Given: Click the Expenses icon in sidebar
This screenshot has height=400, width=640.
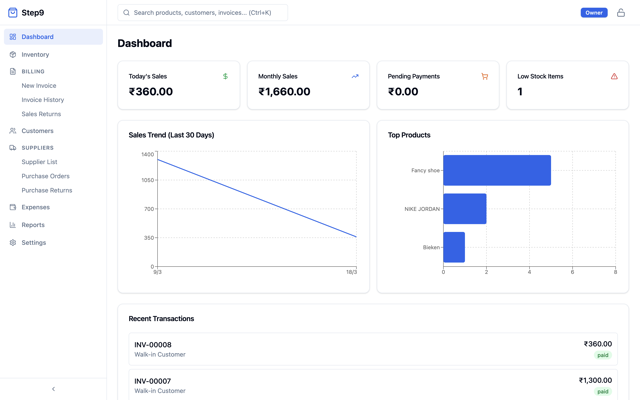Looking at the screenshot, I should (x=13, y=207).
